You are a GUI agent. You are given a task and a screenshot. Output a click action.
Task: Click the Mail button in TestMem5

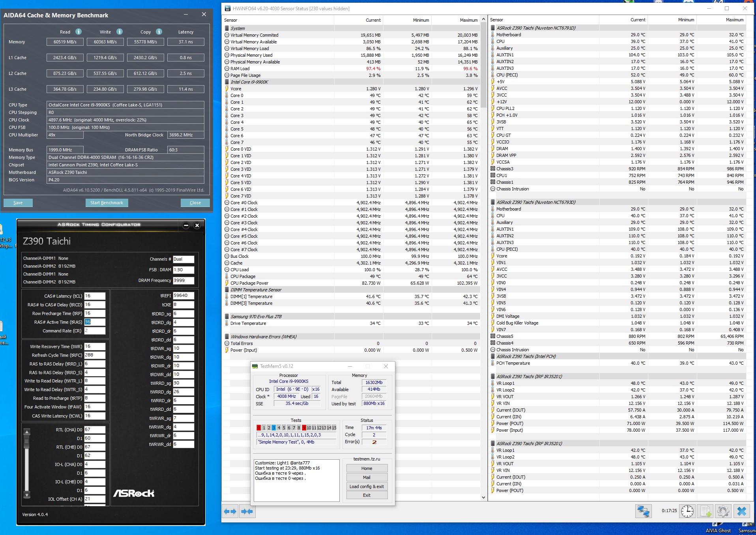367,477
